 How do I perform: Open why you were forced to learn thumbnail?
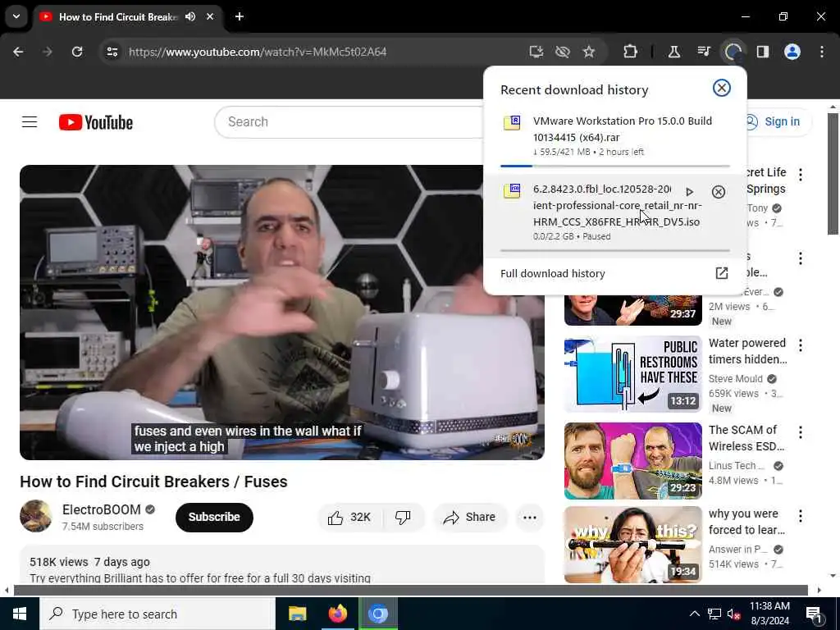pos(632,545)
